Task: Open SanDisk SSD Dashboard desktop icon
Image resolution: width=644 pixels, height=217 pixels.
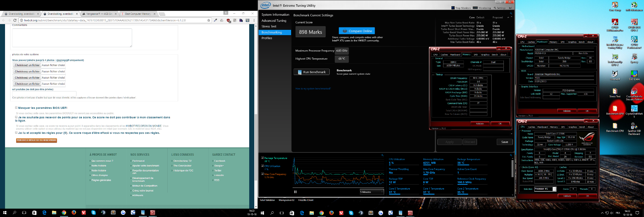Action: tap(634, 129)
